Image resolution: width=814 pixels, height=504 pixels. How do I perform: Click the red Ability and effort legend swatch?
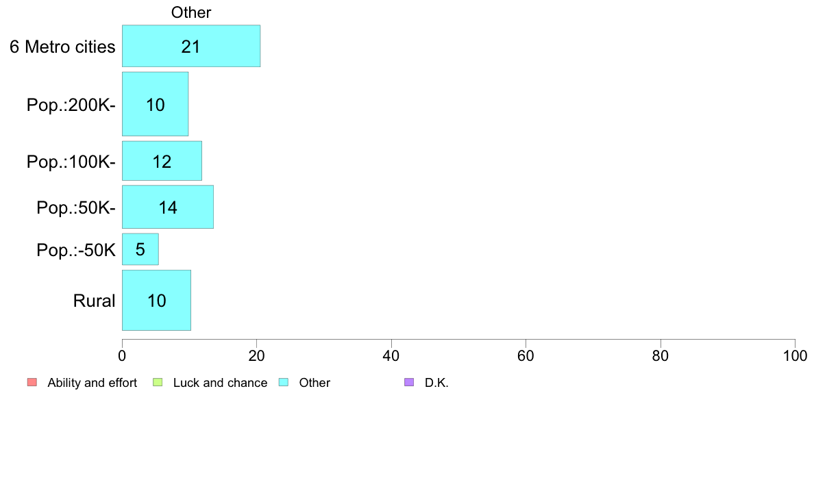tap(32, 383)
